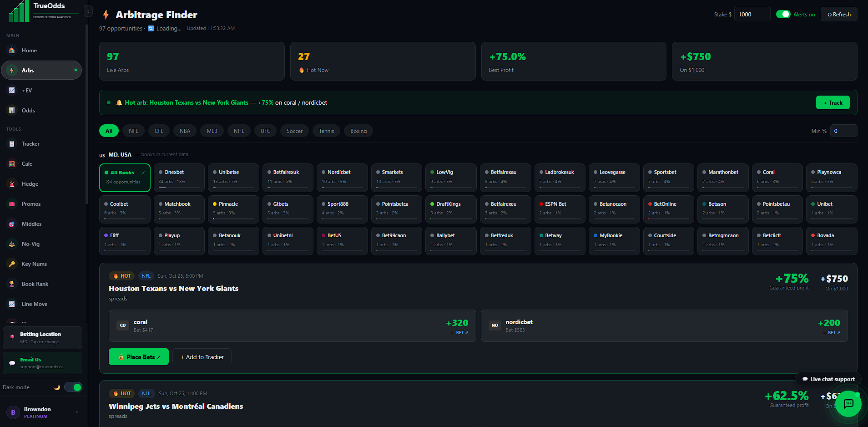Viewport: 868px width, 427px height.
Task: Open the Odds sidebar icon
Action: [x=12, y=111]
